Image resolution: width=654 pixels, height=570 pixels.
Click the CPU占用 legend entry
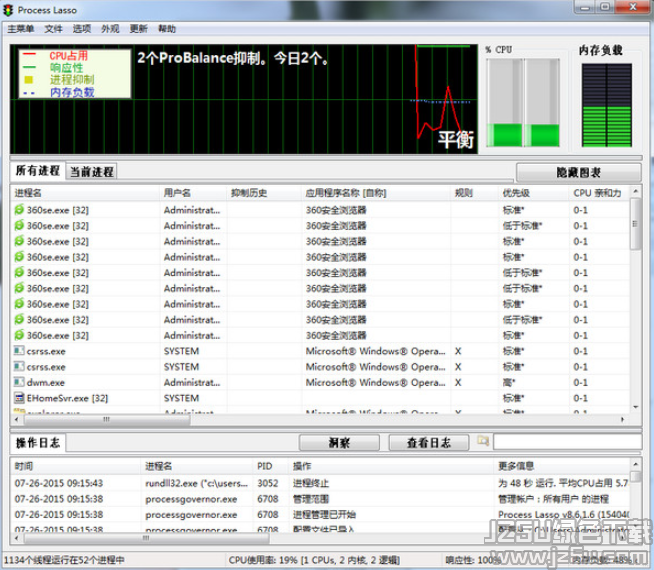tap(68, 55)
